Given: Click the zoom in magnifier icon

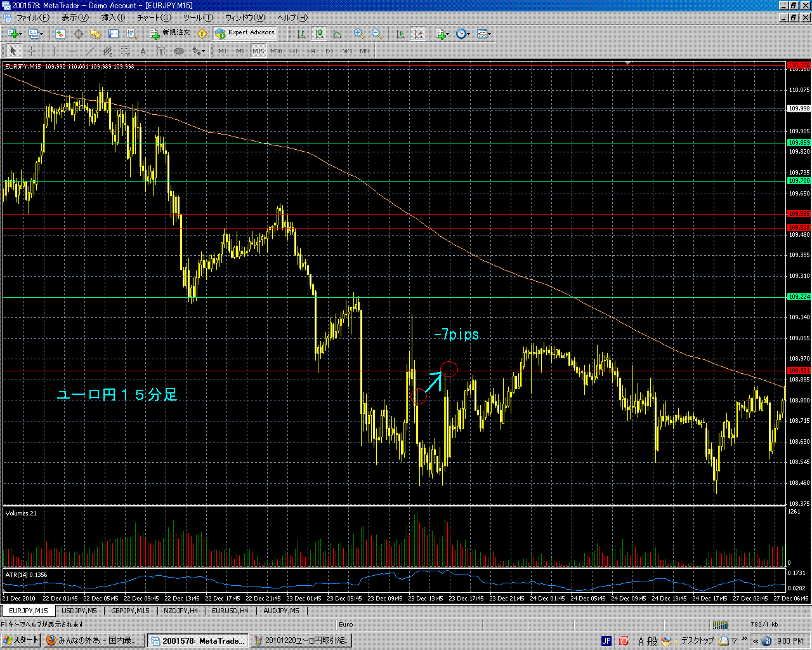Looking at the screenshot, I should pyautogui.click(x=358, y=34).
